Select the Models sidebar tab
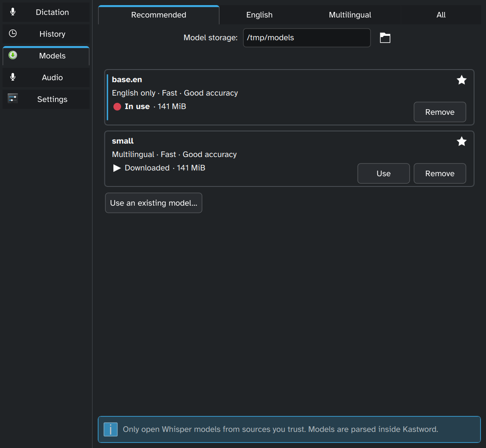The height and width of the screenshot is (448, 486). tap(46, 56)
